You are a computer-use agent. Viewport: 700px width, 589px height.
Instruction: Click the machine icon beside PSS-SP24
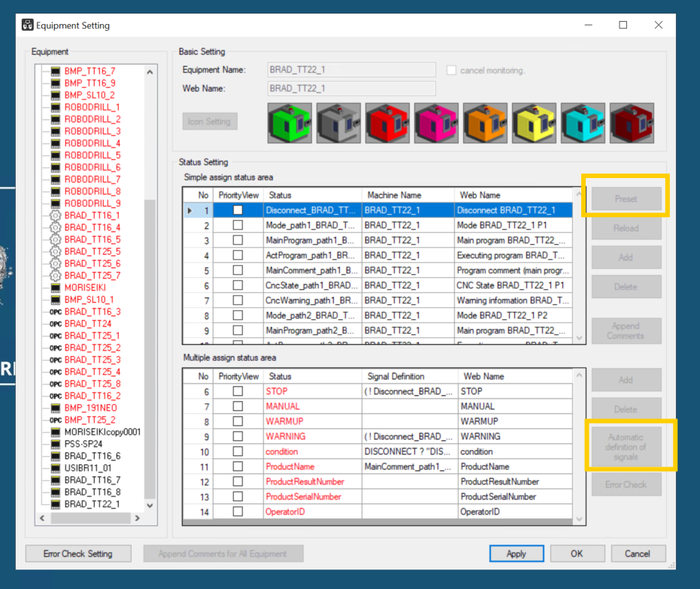[x=56, y=445]
